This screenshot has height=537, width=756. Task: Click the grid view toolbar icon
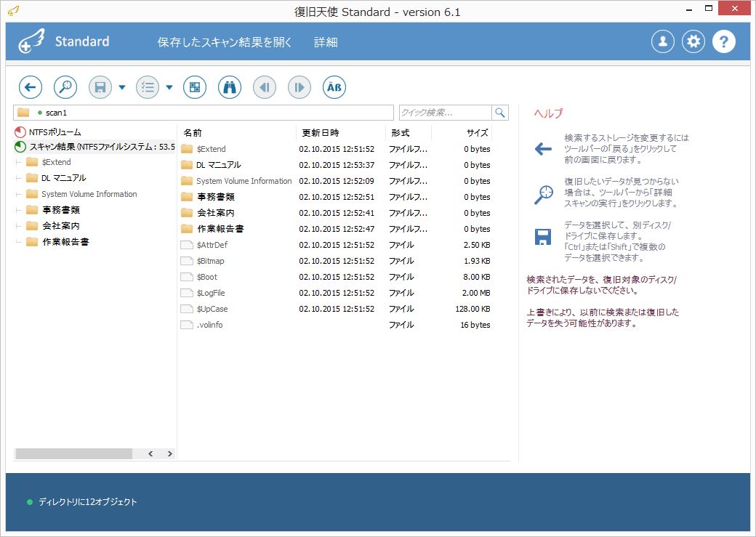click(x=195, y=87)
